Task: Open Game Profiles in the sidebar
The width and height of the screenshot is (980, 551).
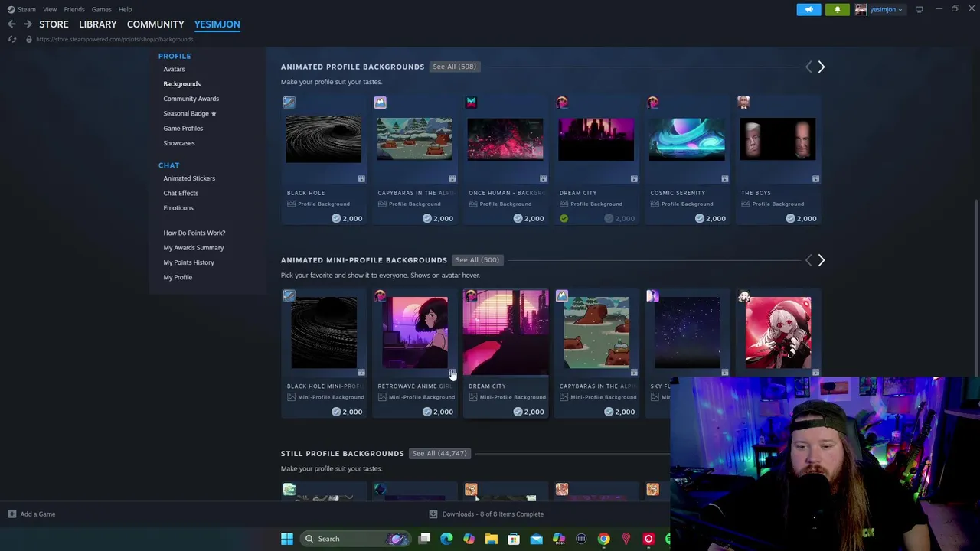Action: click(183, 128)
